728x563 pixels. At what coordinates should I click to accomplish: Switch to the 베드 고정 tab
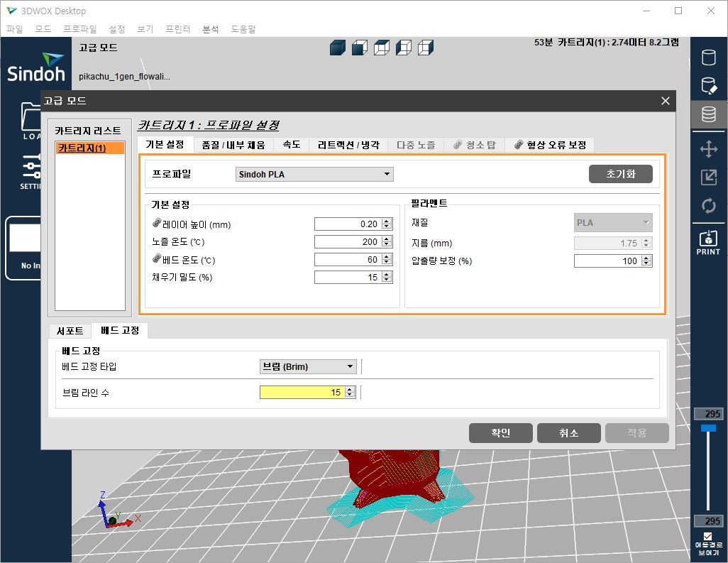[x=120, y=330]
